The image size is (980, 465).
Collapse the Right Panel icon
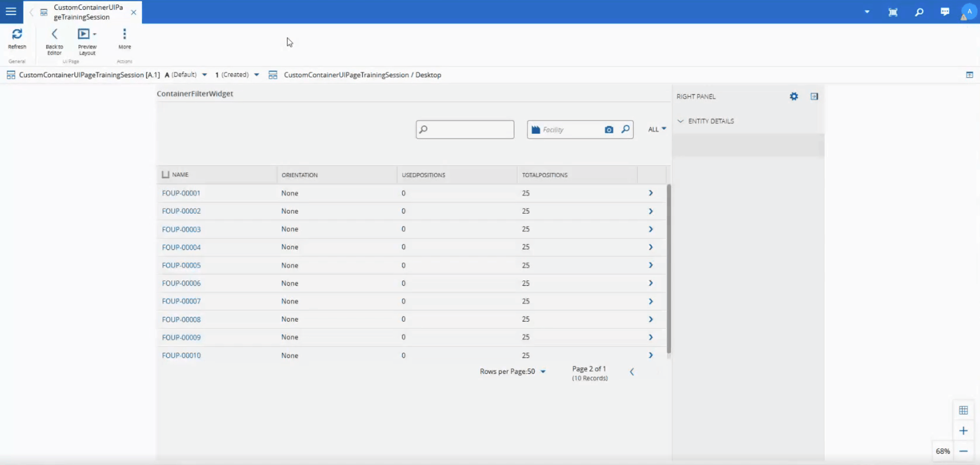(814, 97)
